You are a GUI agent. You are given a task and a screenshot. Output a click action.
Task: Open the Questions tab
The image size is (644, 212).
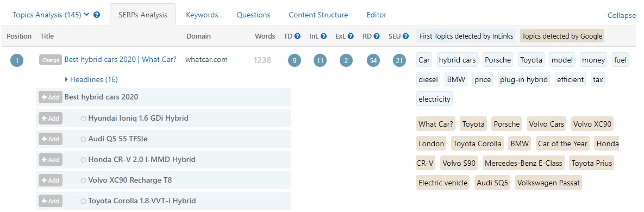(x=253, y=15)
